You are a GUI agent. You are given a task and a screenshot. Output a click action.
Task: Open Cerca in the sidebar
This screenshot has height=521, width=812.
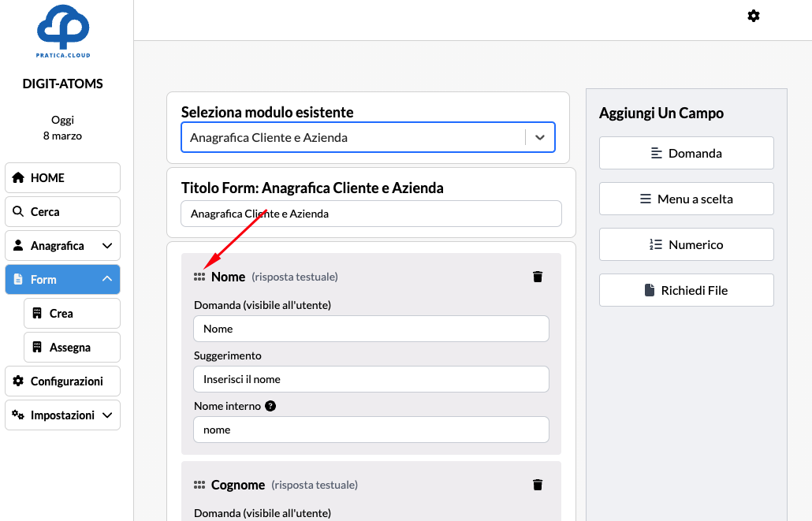[63, 212]
